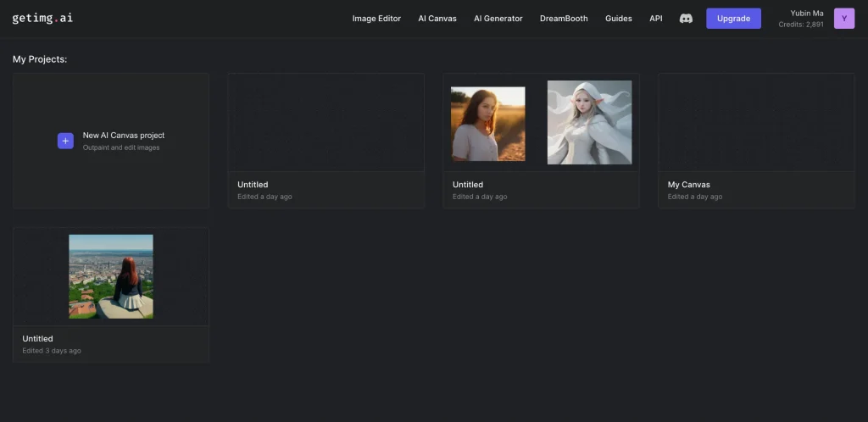Click the Credits: 2,891 text
Screen dimensions: 868x422
pos(800,25)
